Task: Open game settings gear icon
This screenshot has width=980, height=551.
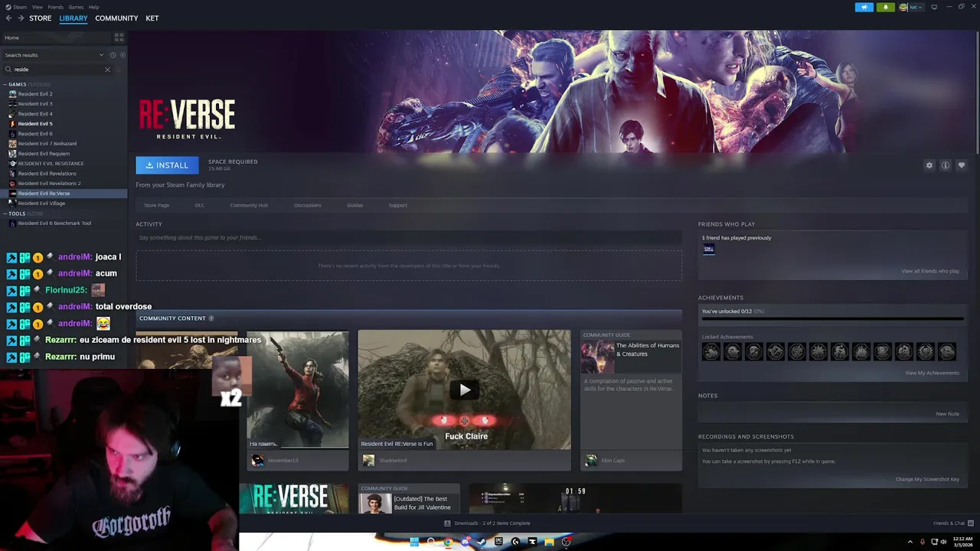Action: 929,165
